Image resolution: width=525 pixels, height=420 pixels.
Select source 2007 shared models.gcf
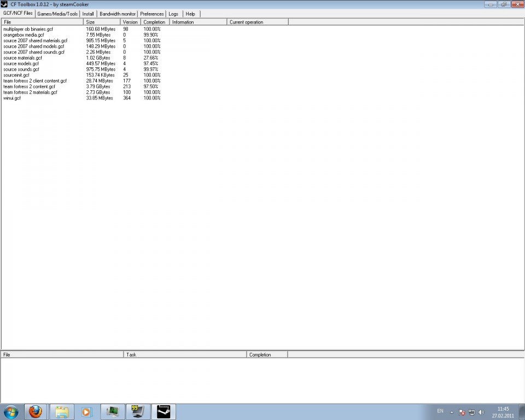pyautogui.click(x=33, y=46)
